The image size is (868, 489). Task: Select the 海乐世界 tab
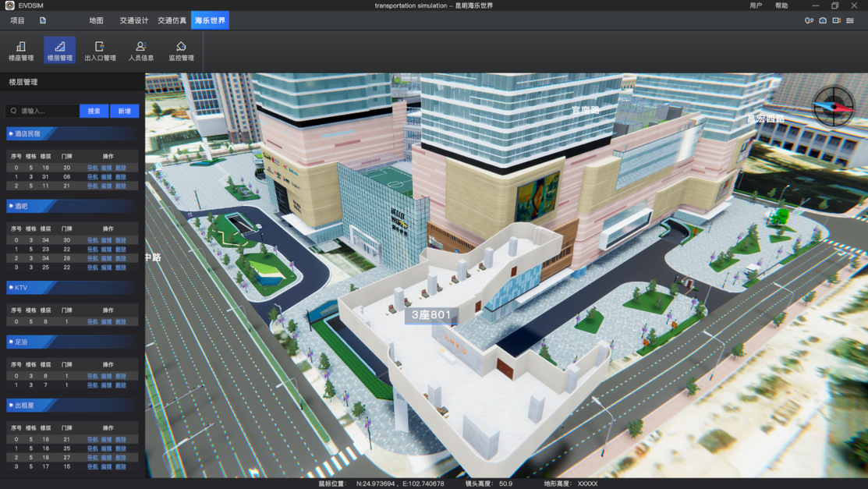point(210,20)
